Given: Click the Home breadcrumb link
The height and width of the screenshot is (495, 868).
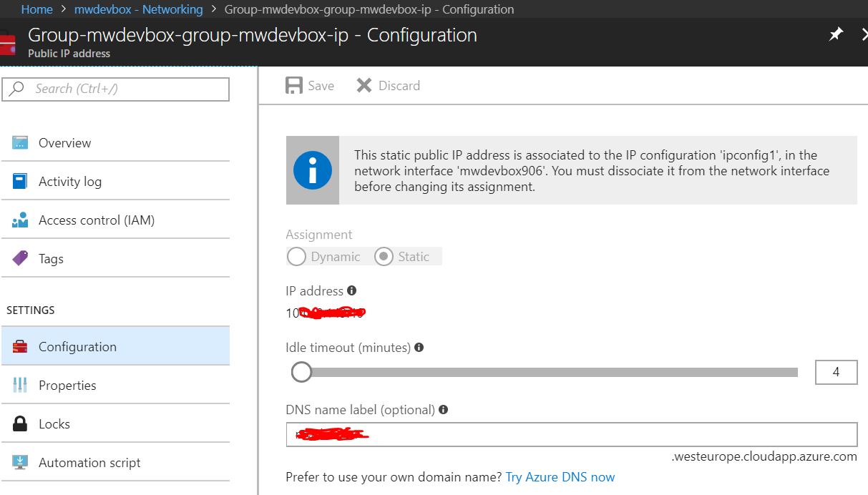Looking at the screenshot, I should [x=36, y=9].
